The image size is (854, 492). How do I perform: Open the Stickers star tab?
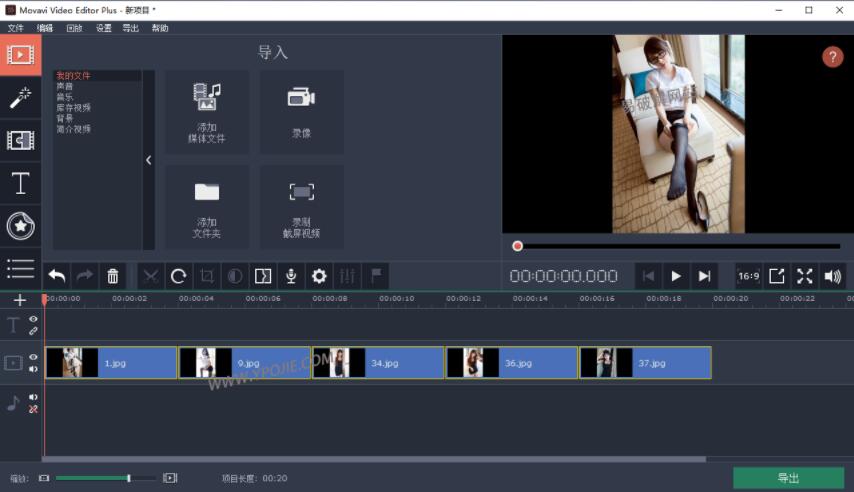coord(20,226)
